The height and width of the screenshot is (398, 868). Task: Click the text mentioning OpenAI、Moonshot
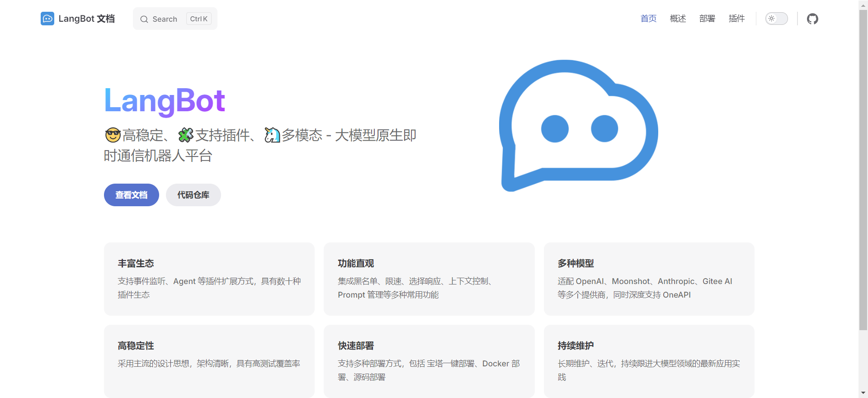pyautogui.click(x=645, y=288)
